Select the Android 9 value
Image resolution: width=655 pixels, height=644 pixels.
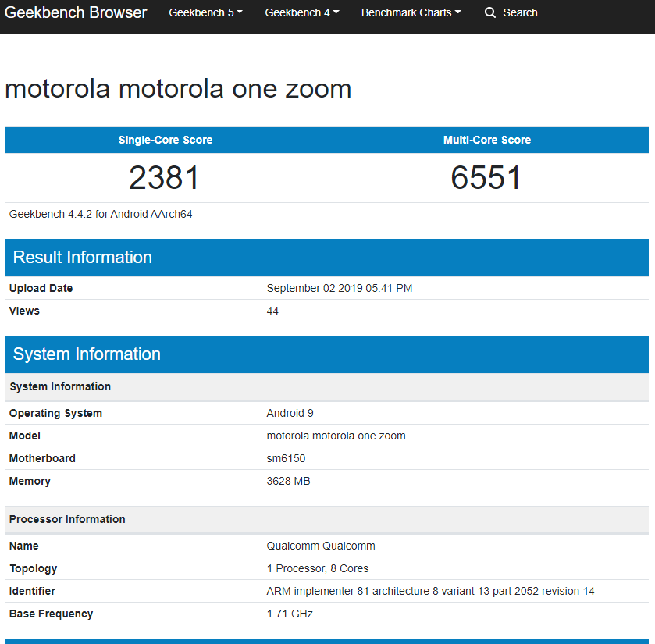coord(290,413)
